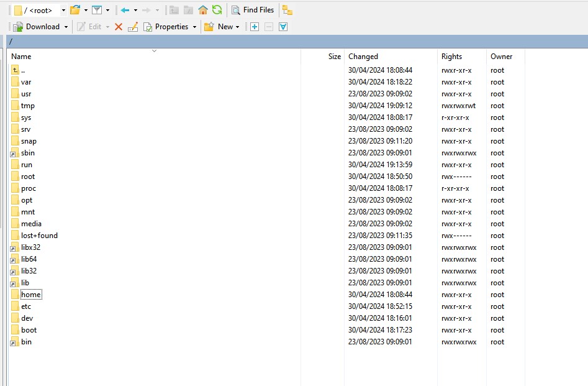Click tmp rights value rwxrwxrwt

pos(458,106)
